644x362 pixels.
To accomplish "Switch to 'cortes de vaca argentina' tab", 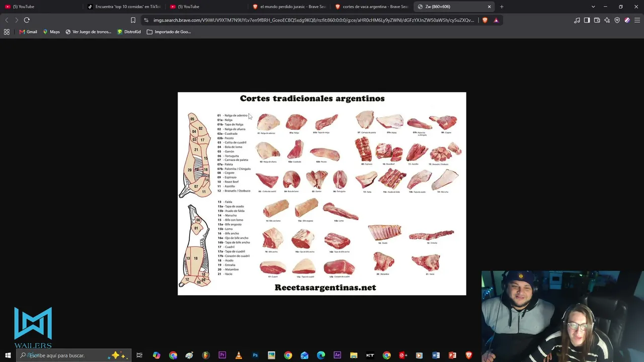I will [x=371, y=7].
